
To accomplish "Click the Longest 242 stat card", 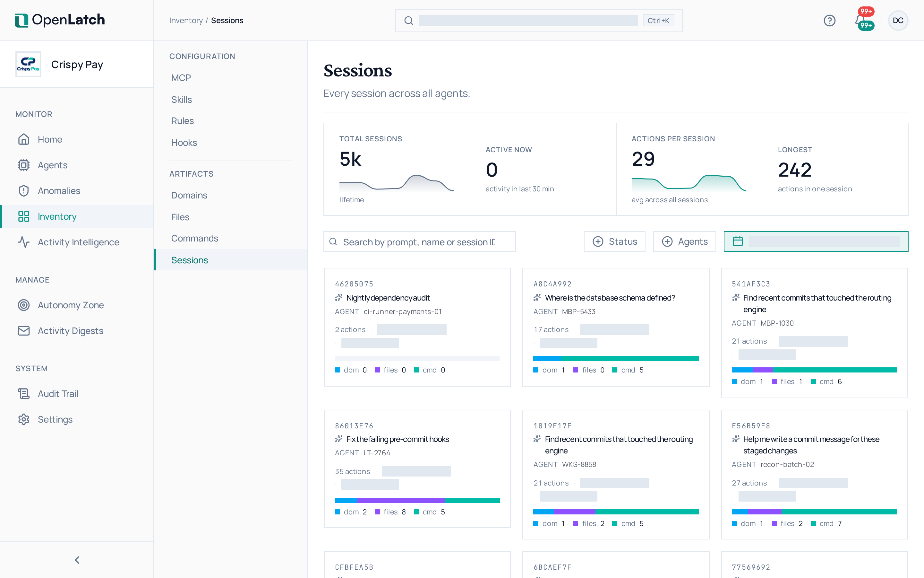I will point(835,169).
